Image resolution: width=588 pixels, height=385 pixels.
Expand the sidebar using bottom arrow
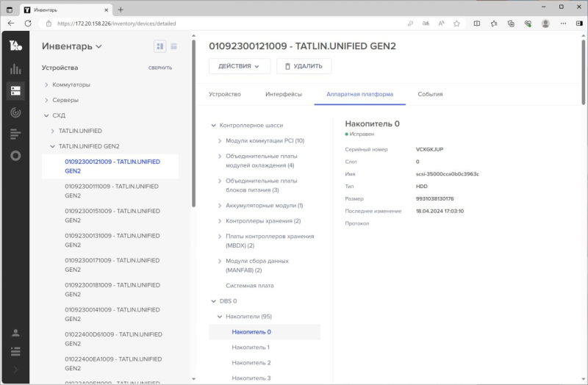[15, 370]
